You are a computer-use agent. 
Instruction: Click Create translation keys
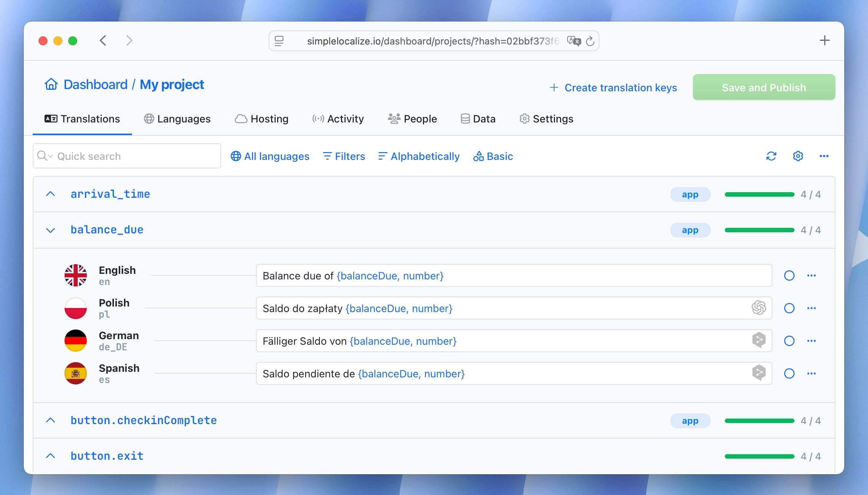coord(613,88)
